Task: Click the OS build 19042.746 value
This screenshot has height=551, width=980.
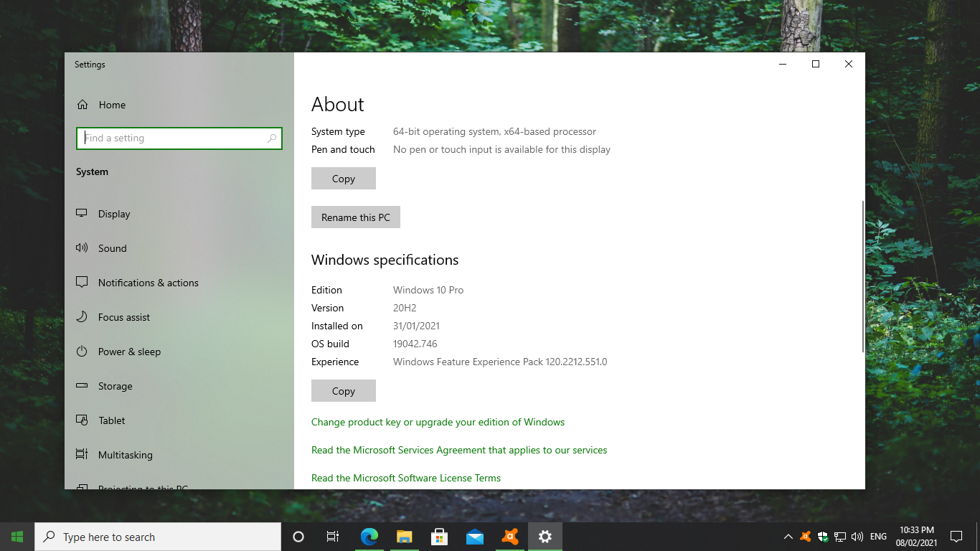Action: tap(415, 344)
